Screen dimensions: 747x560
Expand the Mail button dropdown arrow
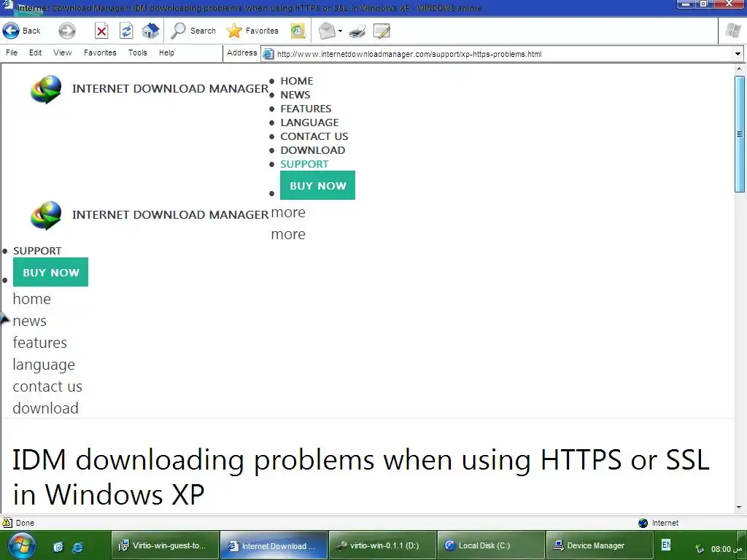coord(340,31)
